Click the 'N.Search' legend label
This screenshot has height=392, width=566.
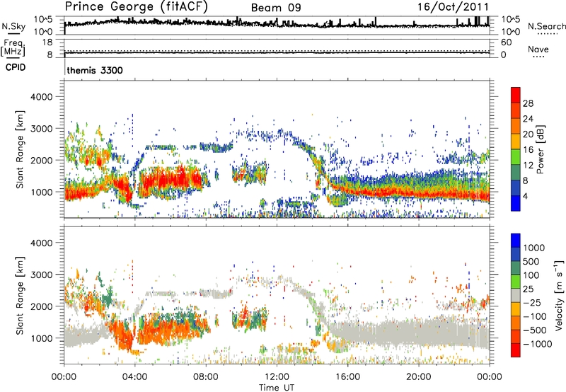(x=547, y=26)
